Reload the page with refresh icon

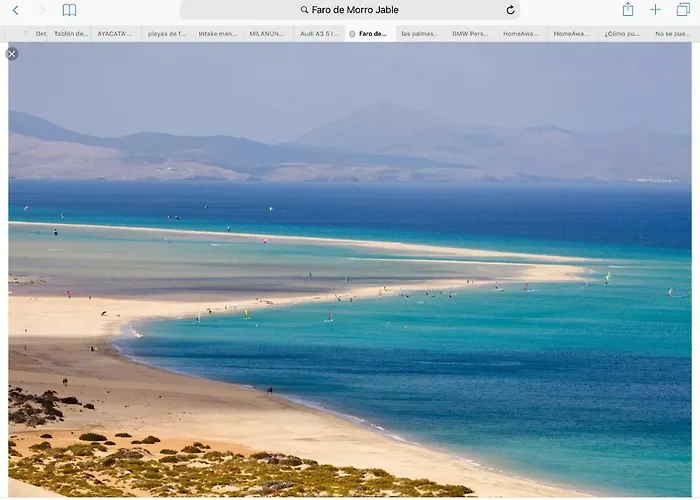(x=510, y=10)
